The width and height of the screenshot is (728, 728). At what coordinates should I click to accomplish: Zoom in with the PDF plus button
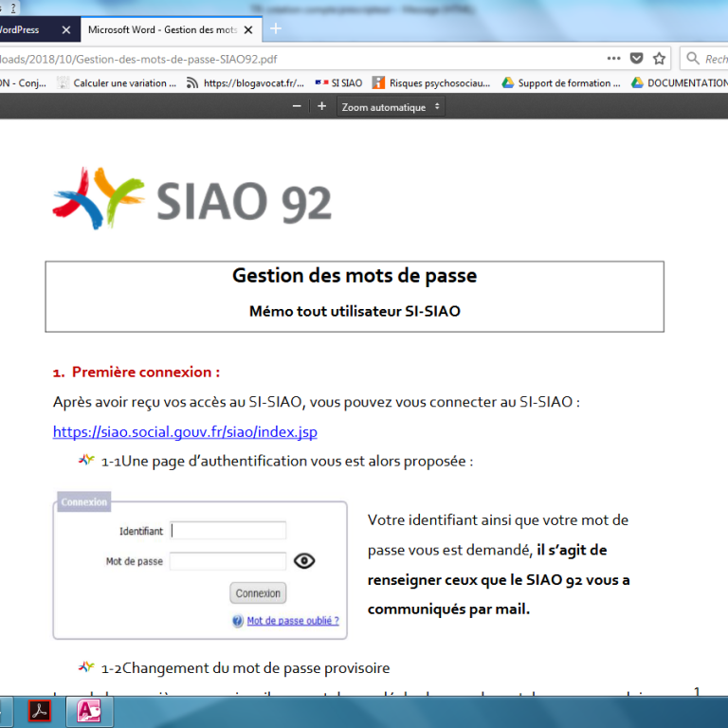pyautogui.click(x=321, y=106)
